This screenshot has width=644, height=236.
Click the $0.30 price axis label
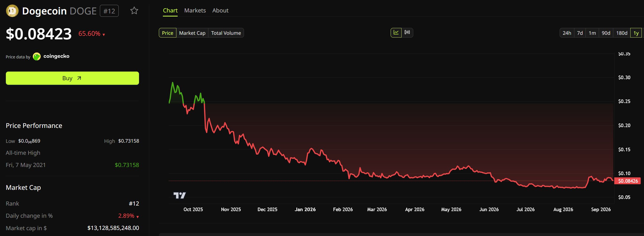click(624, 77)
